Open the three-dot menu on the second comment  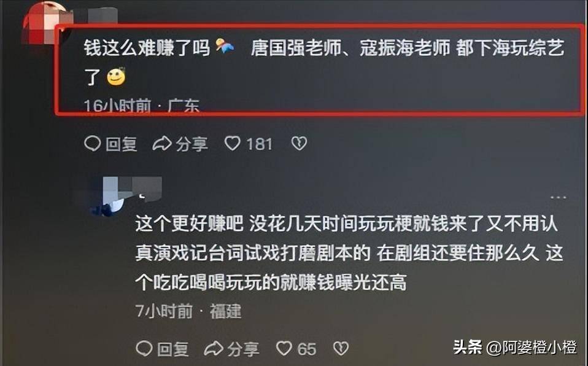click(x=558, y=198)
